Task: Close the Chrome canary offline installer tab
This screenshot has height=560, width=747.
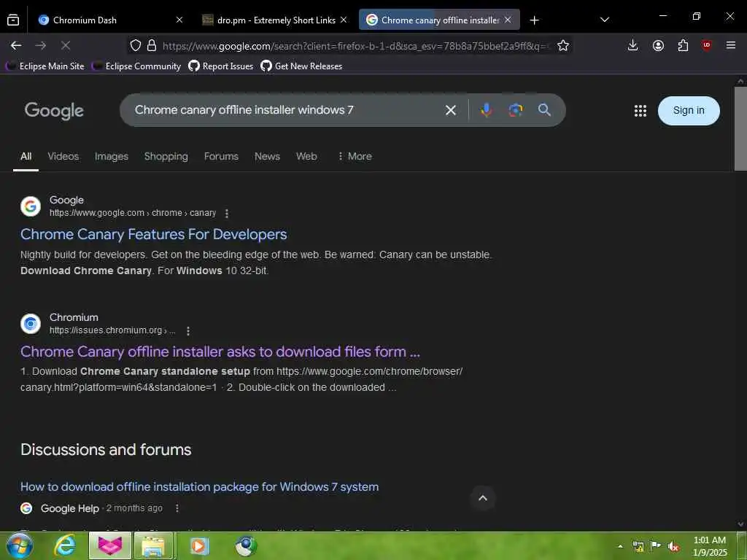Action: click(508, 20)
